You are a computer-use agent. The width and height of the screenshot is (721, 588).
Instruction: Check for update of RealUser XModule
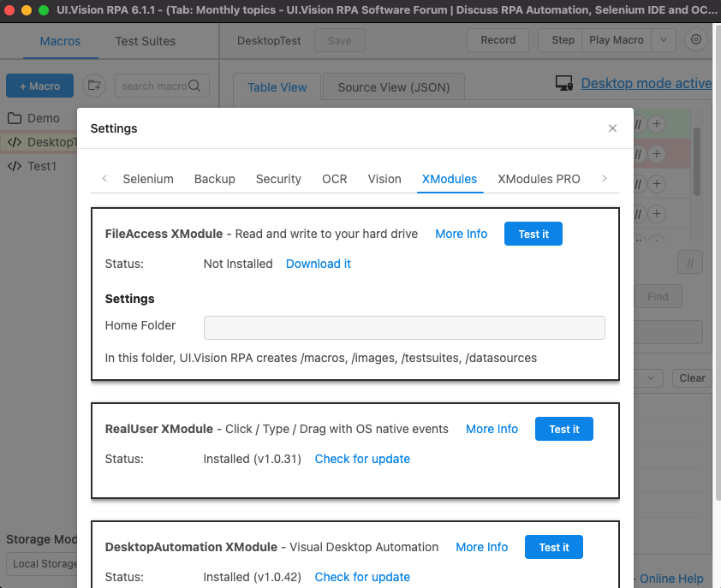point(362,459)
